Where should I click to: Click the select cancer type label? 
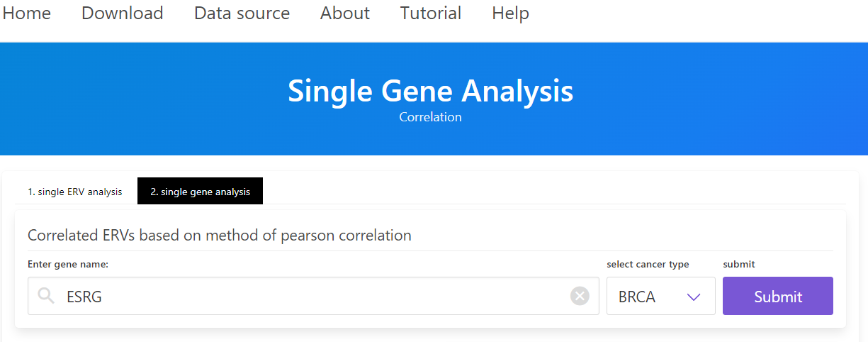tap(648, 265)
